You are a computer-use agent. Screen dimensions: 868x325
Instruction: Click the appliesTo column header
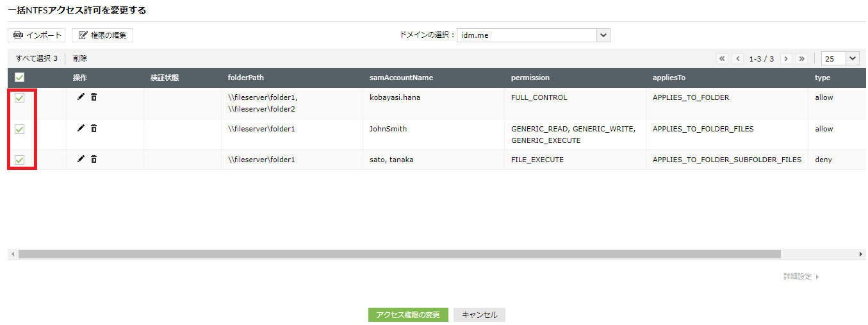[x=669, y=78]
